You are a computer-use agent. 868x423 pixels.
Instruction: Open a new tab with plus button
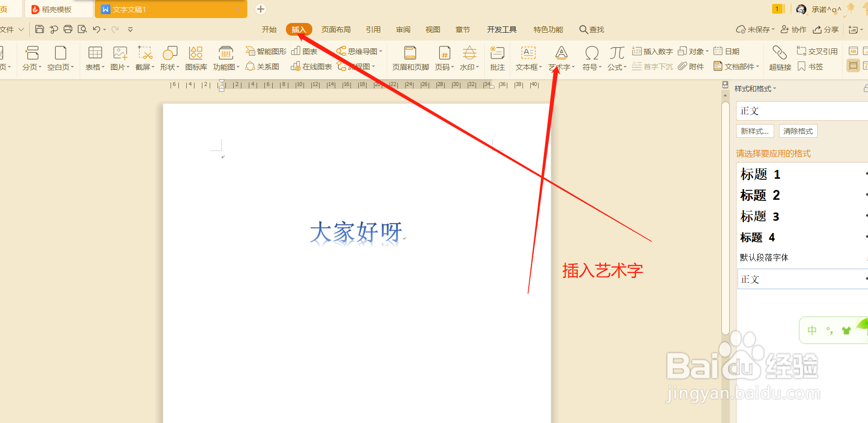(260, 9)
